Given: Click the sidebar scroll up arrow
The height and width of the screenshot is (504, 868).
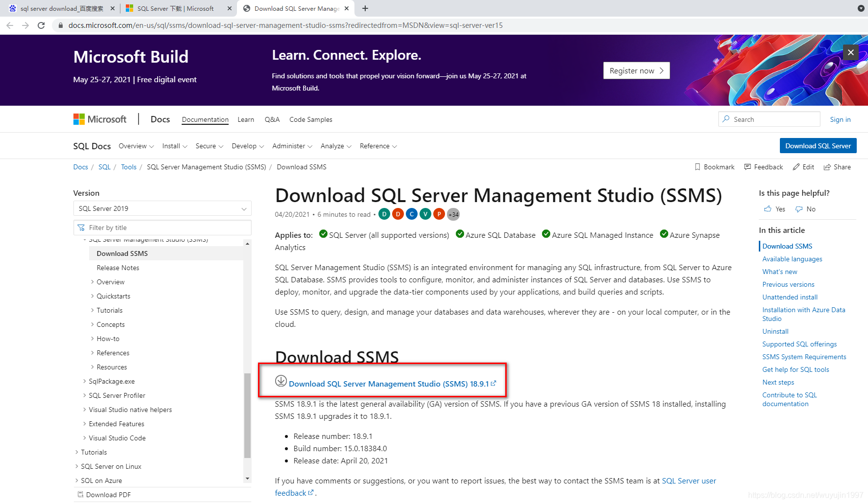Looking at the screenshot, I should click(x=247, y=243).
